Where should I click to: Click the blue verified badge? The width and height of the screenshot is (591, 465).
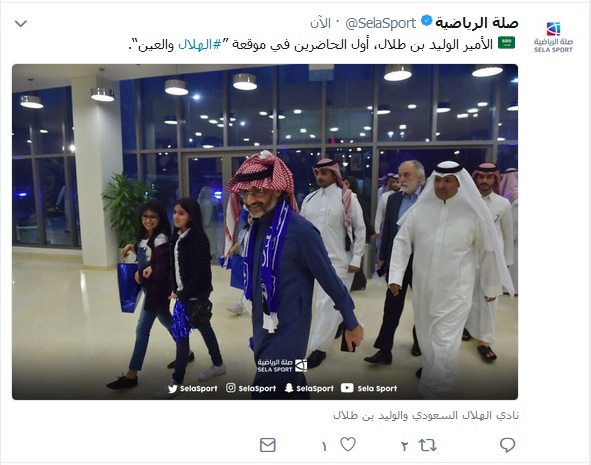pyautogui.click(x=426, y=21)
